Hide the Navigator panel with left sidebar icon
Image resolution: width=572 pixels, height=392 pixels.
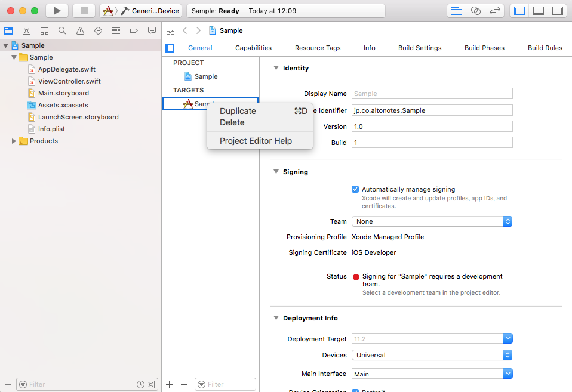[519, 10]
